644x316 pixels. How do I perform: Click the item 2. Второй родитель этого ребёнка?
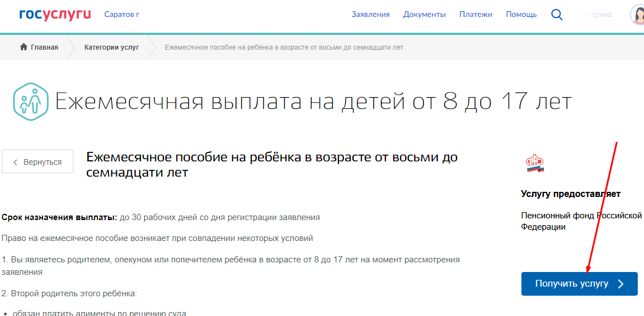(69, 294)
